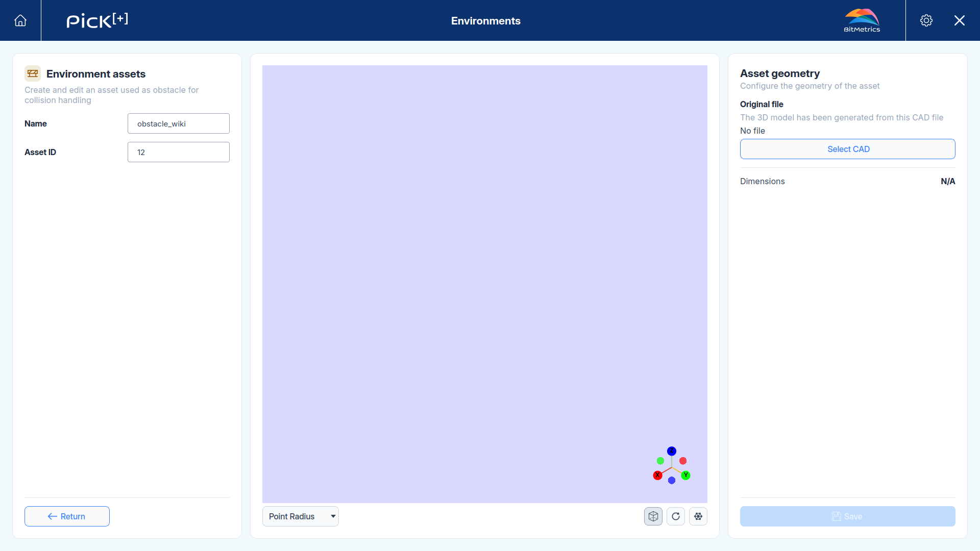The height and width of the screenshot is (551, 980).
Task: Snap view to the X axis
Action: (657, 475)
